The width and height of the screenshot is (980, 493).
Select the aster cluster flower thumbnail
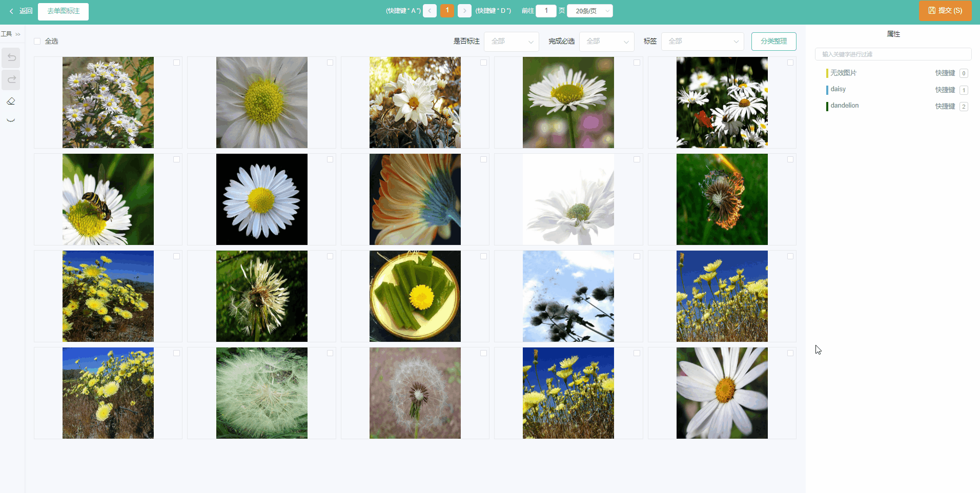click(x=108, y=102)
